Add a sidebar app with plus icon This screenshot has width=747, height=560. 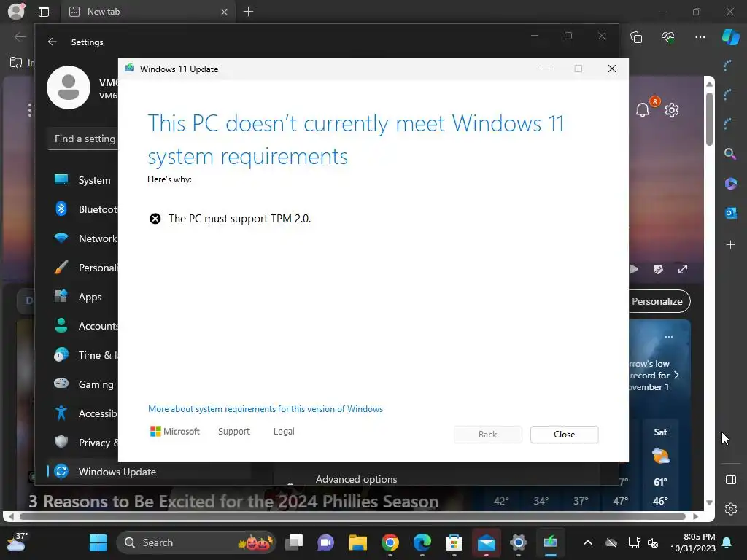[x=730, y=245]
